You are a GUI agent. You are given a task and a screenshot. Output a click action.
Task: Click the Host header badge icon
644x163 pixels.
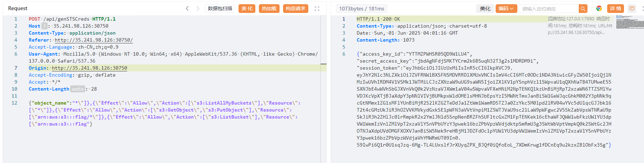click(x=44, y=26)
